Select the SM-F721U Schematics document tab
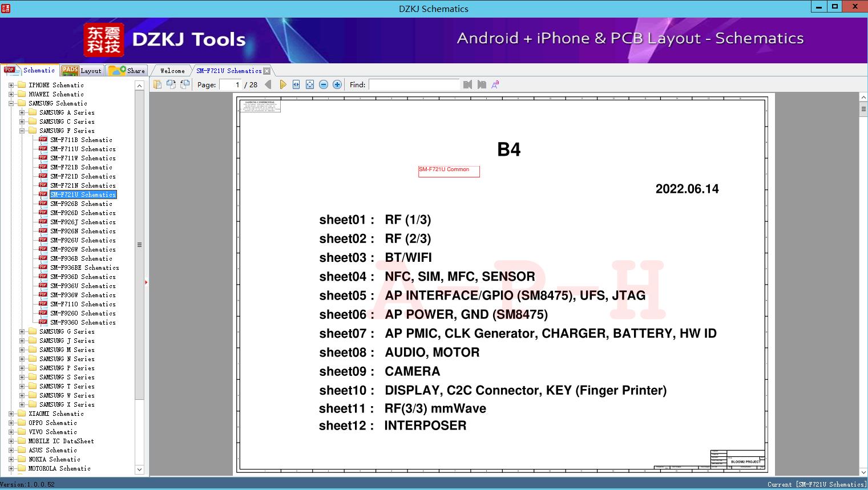 click(x=229, y=71)
